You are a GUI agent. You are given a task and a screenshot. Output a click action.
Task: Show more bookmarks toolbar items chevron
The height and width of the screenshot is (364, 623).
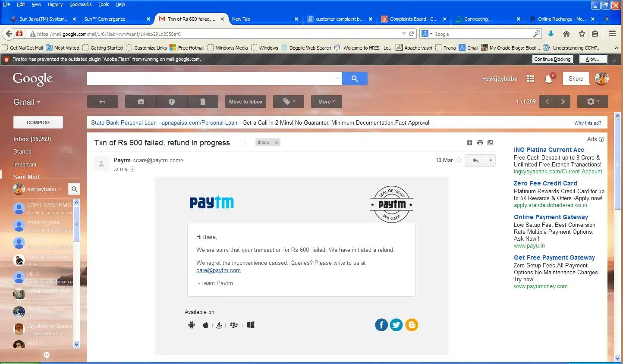(x=617, y=48)
